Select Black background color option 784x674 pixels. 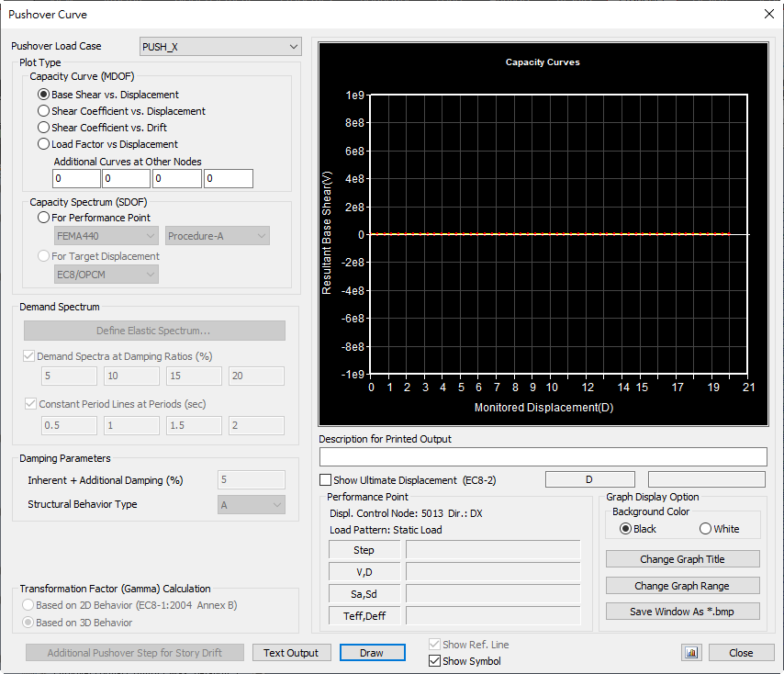[x=626, y=529]
